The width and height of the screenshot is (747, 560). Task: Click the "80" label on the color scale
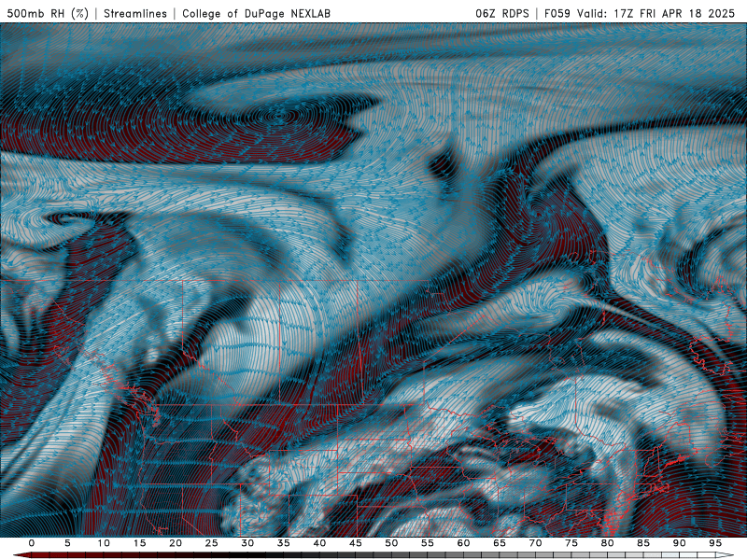[607, 543]
